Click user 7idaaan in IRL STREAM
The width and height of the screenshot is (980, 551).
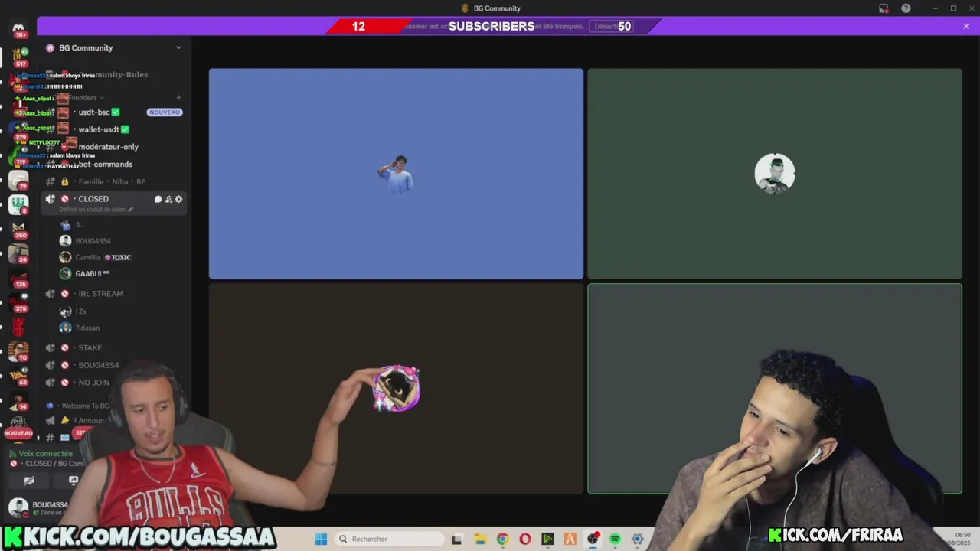(x=87, y=328)
